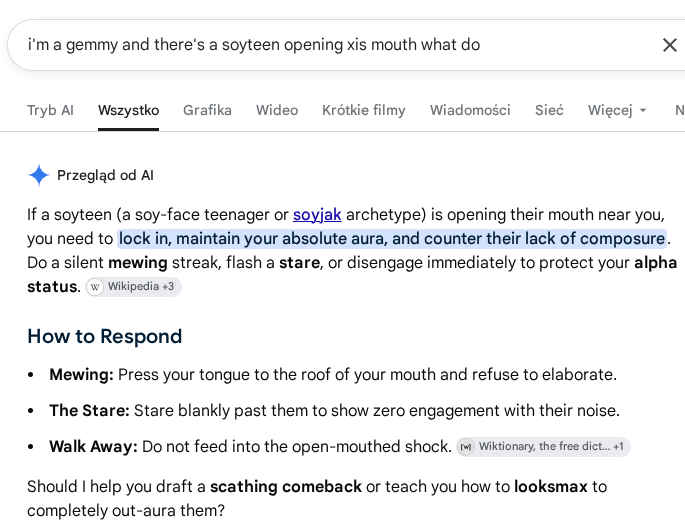Open the Grafika tab
685x522 pixels.
coord(207,110)
